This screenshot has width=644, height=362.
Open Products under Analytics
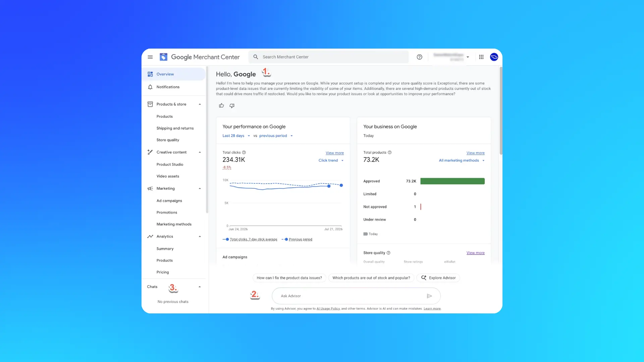pyautogui.click(x=164, y=260)
